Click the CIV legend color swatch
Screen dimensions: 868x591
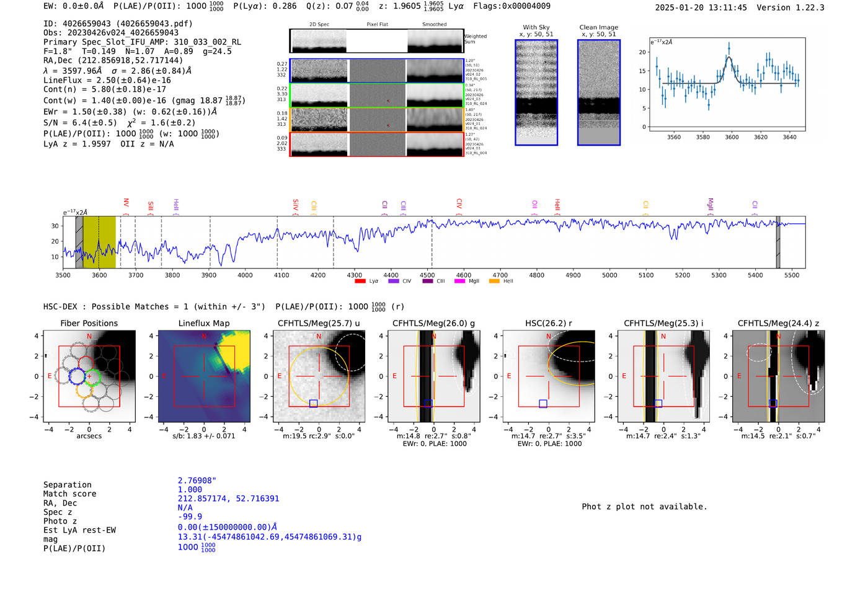pos(394,281)
